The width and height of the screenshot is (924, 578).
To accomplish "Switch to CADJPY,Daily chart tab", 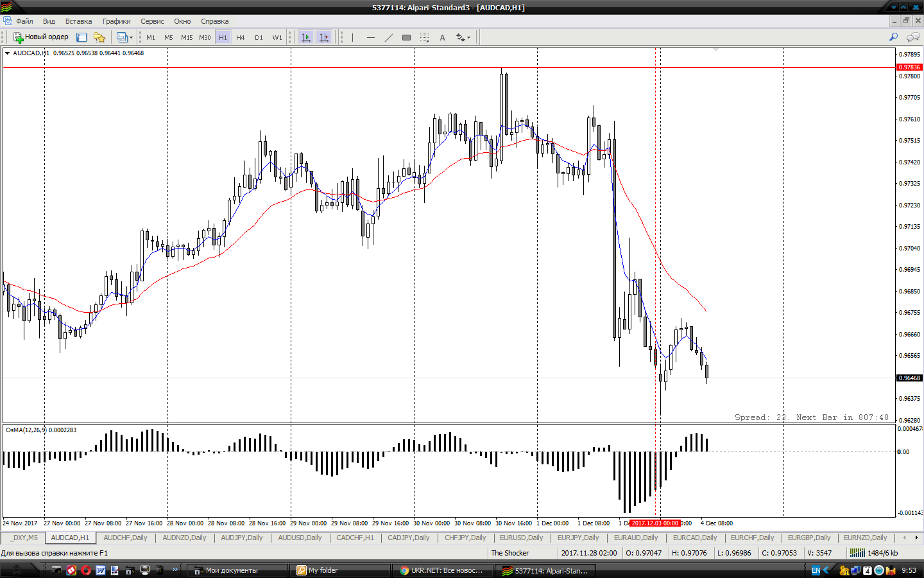I will click(409, 538).
